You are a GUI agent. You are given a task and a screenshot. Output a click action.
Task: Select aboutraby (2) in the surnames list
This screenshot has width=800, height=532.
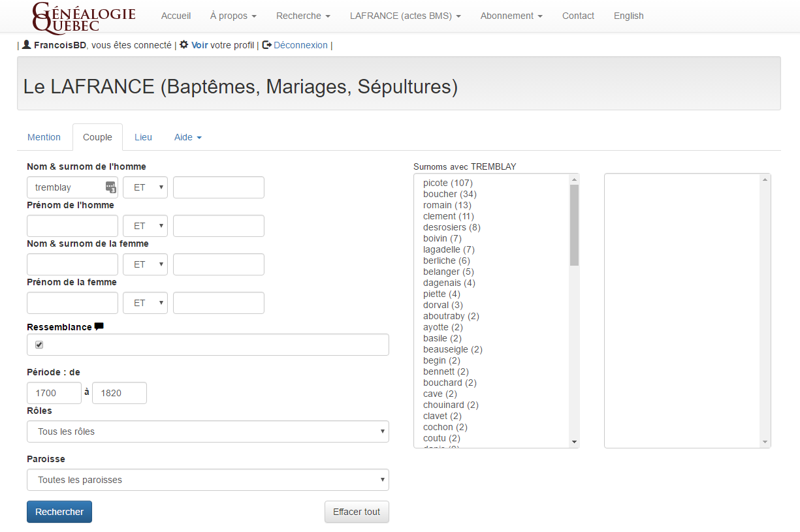(451, 316)
